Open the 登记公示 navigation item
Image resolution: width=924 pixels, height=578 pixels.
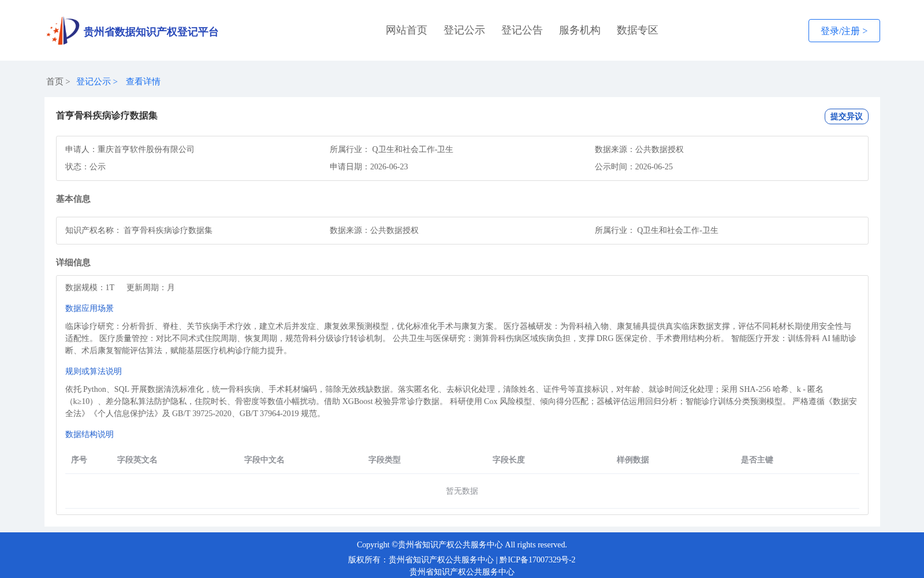click(x=464, y=30)
